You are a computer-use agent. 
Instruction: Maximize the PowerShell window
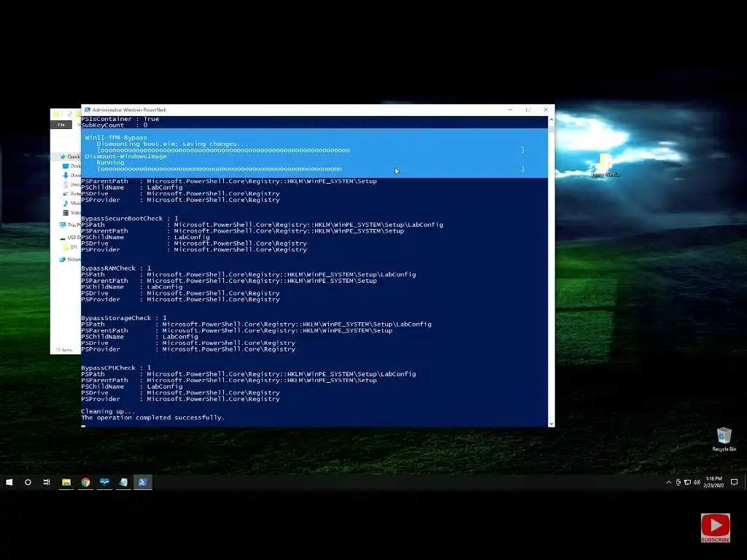[528, 109]
